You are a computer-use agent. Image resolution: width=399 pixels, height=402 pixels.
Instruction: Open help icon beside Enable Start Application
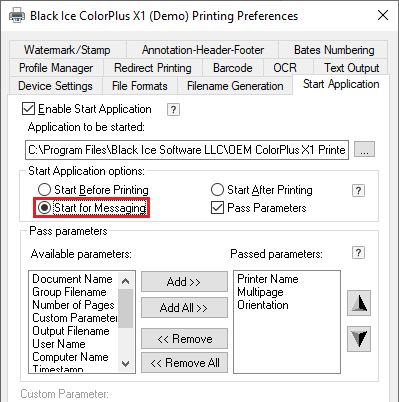pyautogui.click(x=173, y=109)
